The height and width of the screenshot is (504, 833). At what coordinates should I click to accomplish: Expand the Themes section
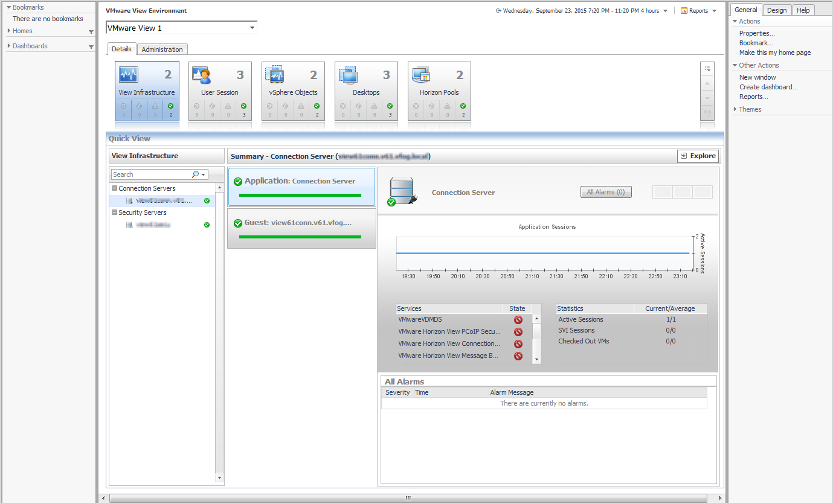[x=735, y=109]
